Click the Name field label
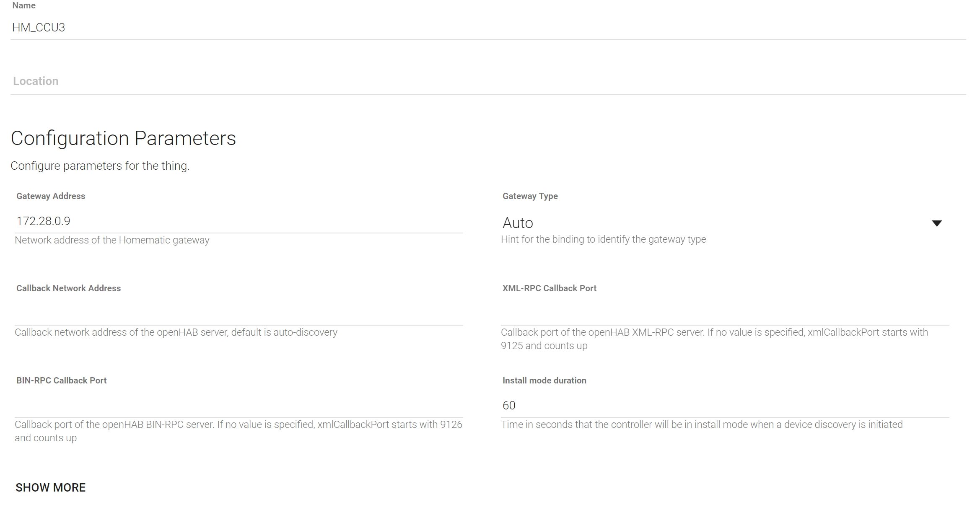This screenshot has height=510, width=980. (x=23, y=5)
